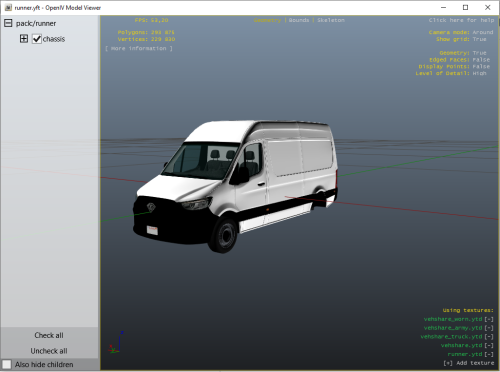Remove runner.ytd texture via [-]
The height and width of the screenshot is (372, 500).
489,354
